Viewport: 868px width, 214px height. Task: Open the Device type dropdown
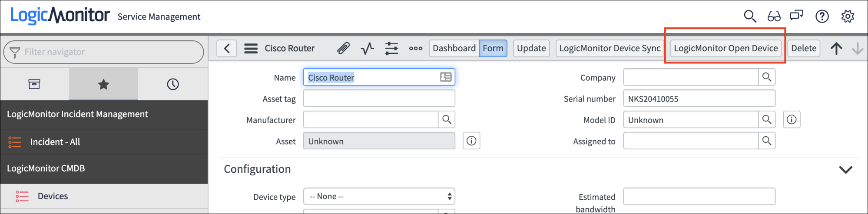[379, 196]
